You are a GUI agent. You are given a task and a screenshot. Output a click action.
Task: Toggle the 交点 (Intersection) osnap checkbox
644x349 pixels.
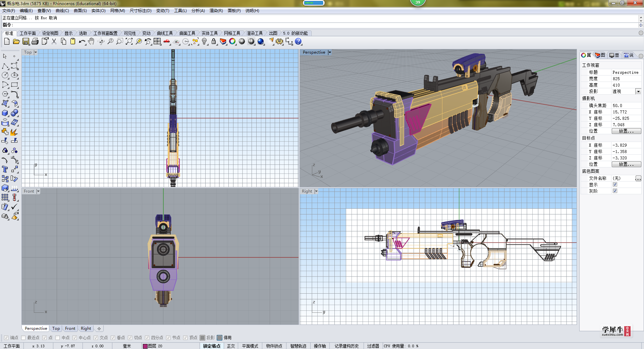pos(96,338)
